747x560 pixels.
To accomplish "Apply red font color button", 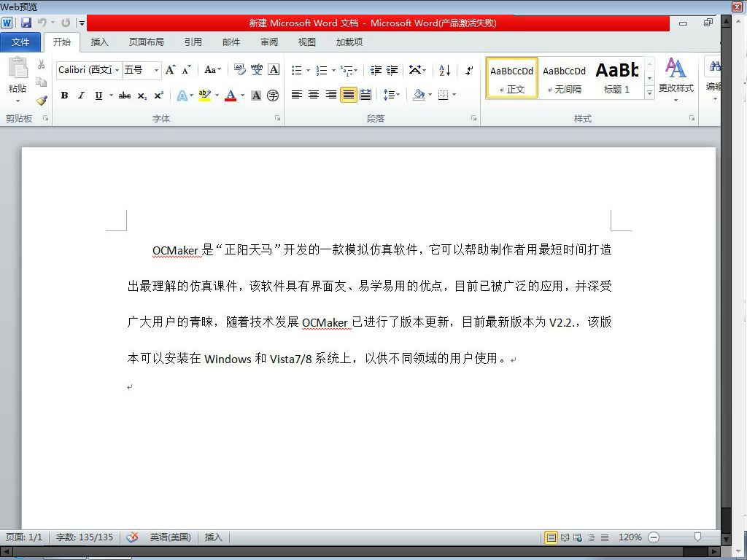I will 231,96.
